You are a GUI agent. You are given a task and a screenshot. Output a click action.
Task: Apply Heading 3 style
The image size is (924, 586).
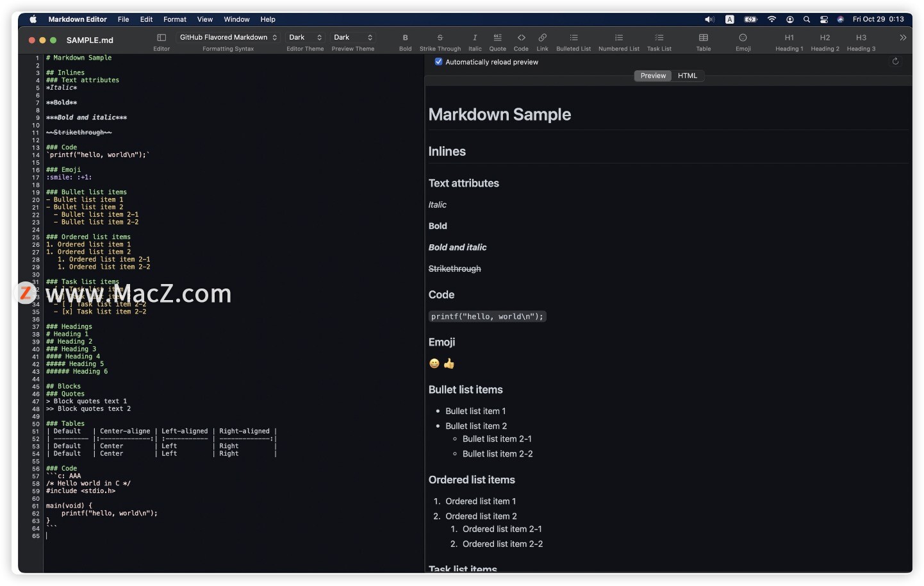[x=861, y=38]
